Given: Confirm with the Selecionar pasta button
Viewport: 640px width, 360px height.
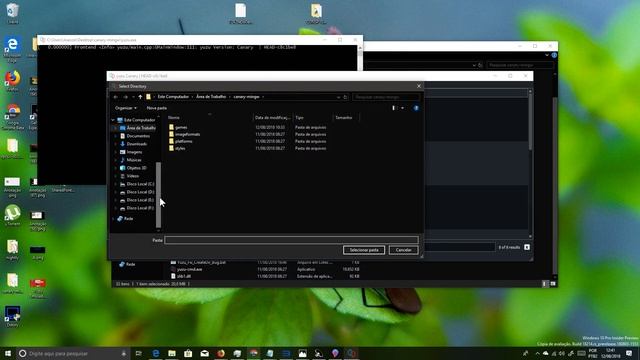Looking at the screenshot, I should 364,250.
